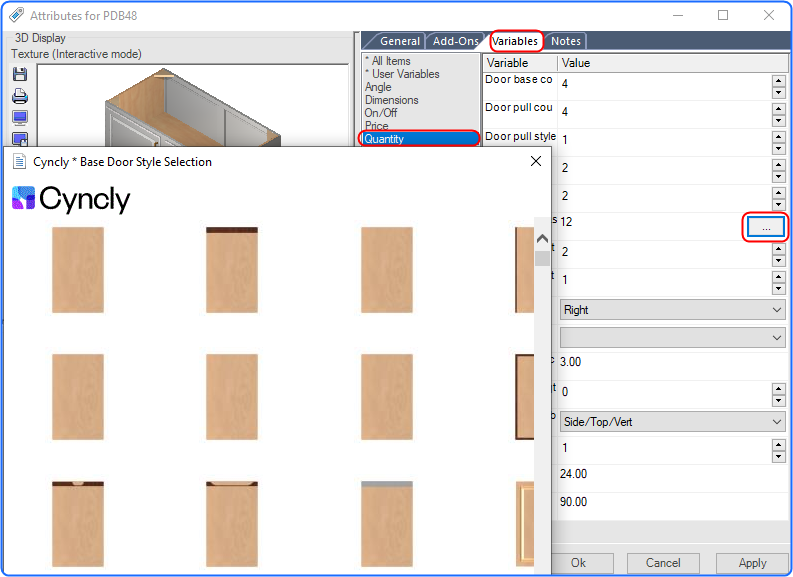The image size is (793, 577).
Task: Click the document icon in Base Door Style dialog
Action: pyautogui.click(x=19, y=161)
